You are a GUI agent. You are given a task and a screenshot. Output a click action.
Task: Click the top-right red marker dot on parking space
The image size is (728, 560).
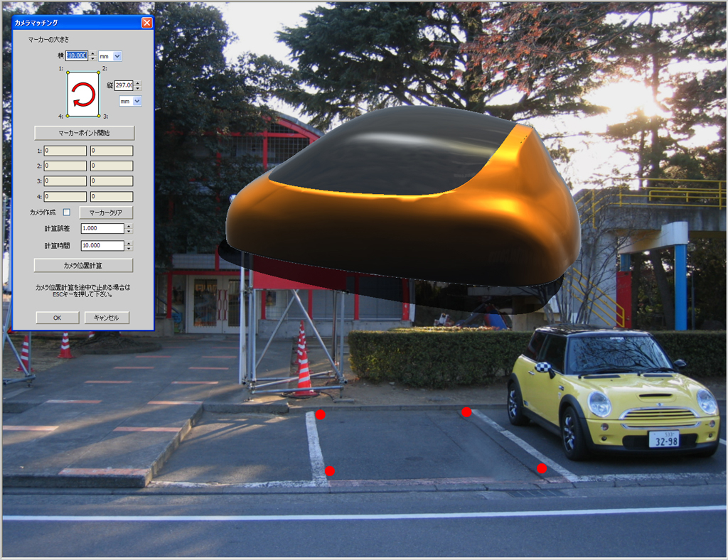pyautogui.click(x=466, y=411)
